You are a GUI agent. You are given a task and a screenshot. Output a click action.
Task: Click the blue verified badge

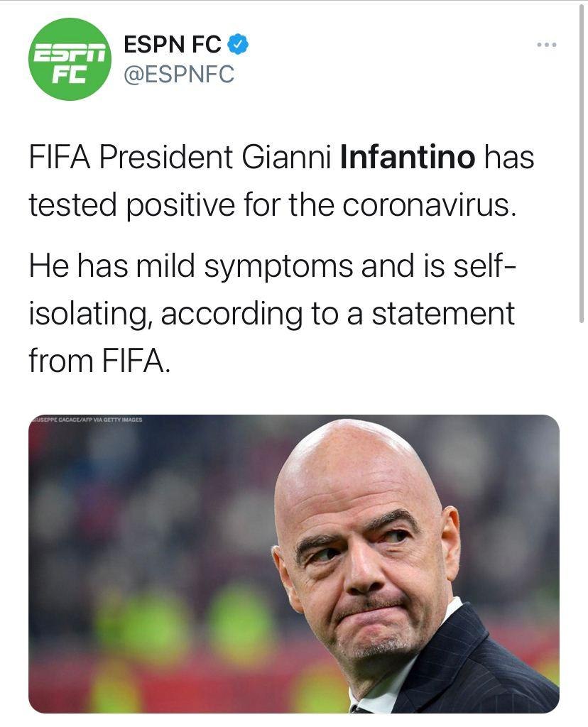pos(237,45)
